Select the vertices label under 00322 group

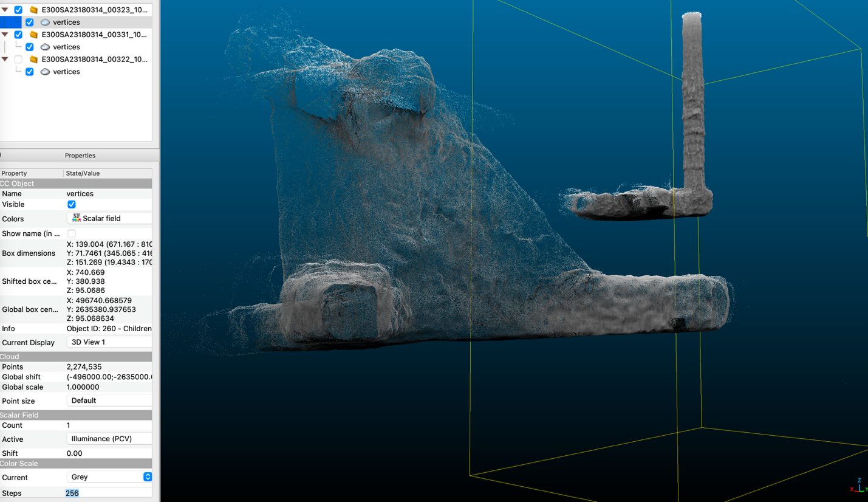pos(66,72)
